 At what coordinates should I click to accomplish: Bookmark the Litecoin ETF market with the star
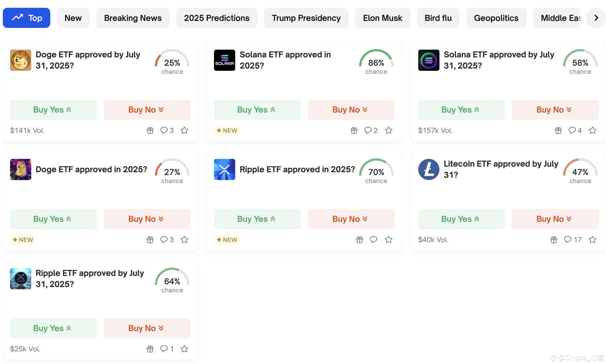593,239
